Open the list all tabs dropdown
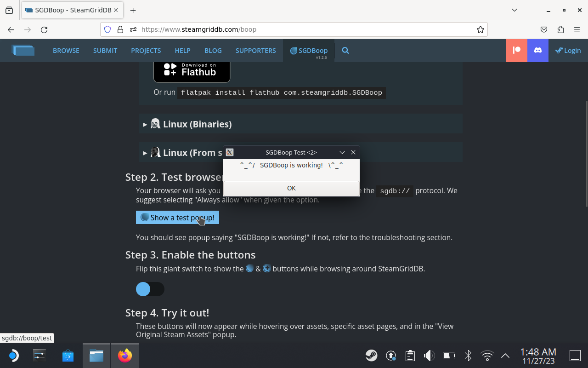 click(514, 10)
